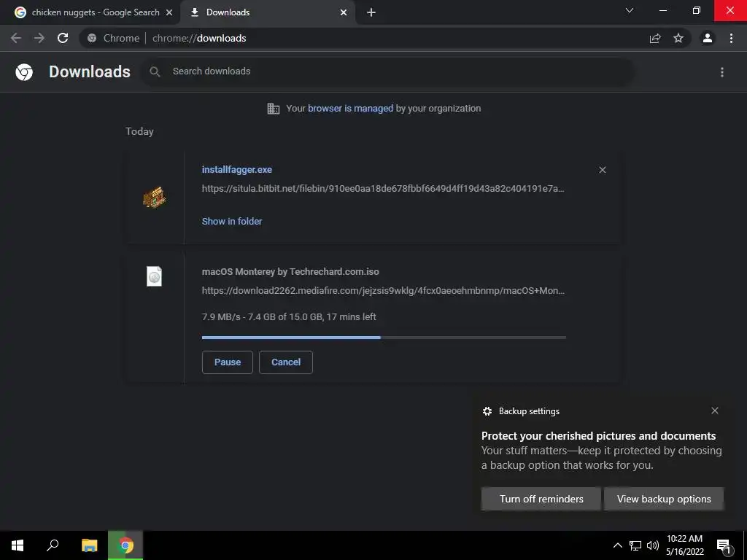The height and width of the screenshot is (560, 747).
Task: Click Turn off reminders button
Action: coord(541,499)
